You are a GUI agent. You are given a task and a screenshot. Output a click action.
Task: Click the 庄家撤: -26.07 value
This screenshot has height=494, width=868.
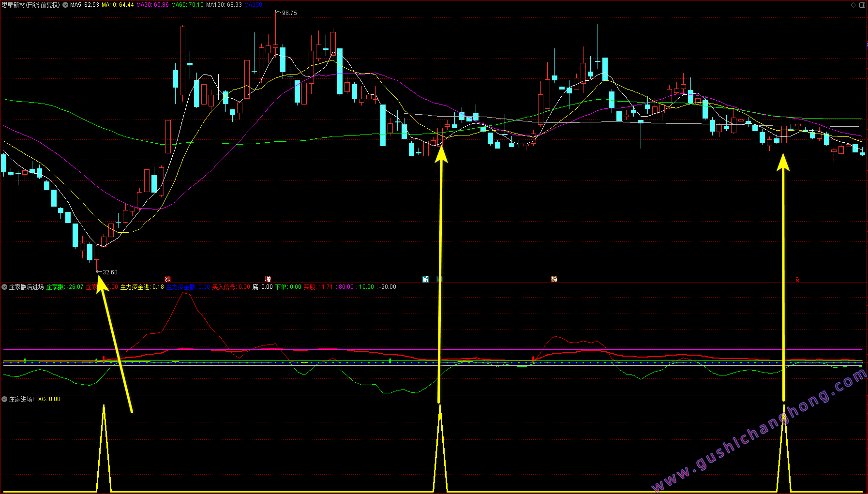click(x=65, y=287)
